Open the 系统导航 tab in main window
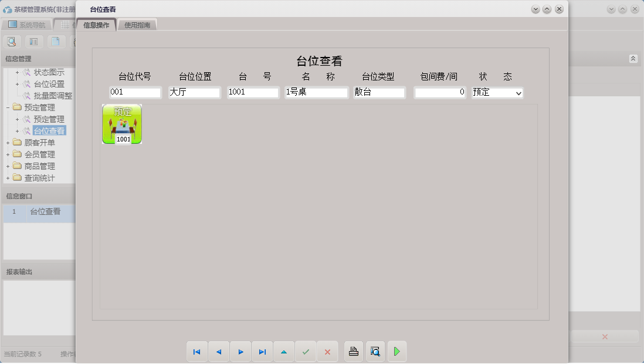644x364 pixels. [27, 25]
